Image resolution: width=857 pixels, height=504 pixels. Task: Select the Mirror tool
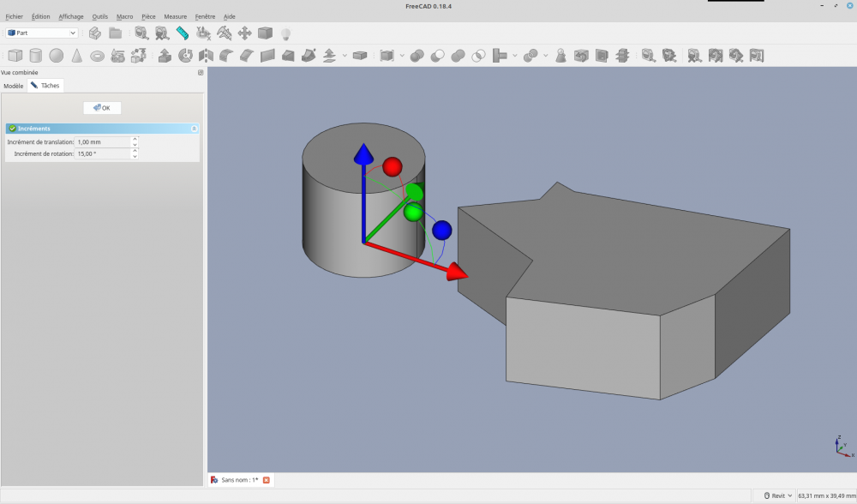(x=206, y=55)
